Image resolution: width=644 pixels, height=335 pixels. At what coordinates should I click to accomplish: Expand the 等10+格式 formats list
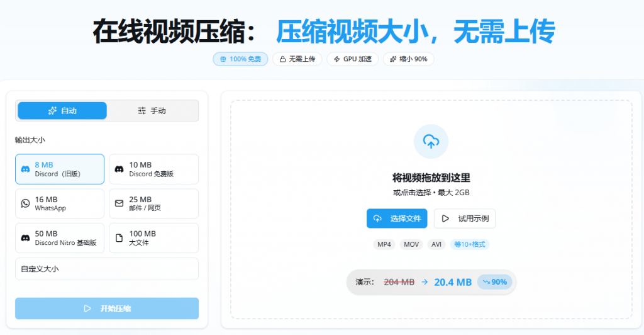tap(469, 244)
